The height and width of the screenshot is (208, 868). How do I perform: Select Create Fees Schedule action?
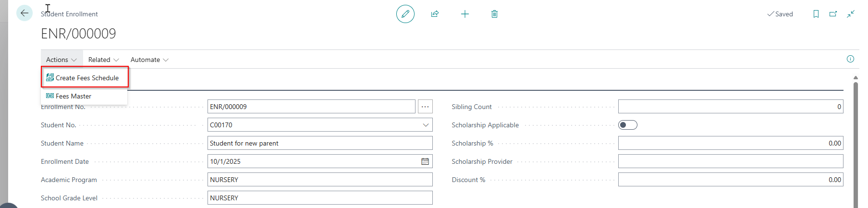[85, 78]
